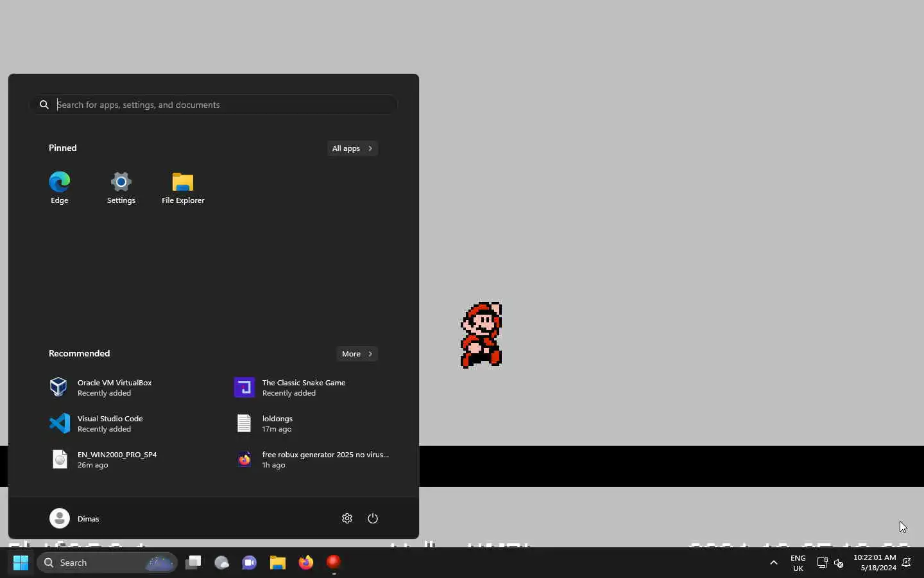Click the Mario sprite on desktop
The image size is (924, 578).
[481, 335]
